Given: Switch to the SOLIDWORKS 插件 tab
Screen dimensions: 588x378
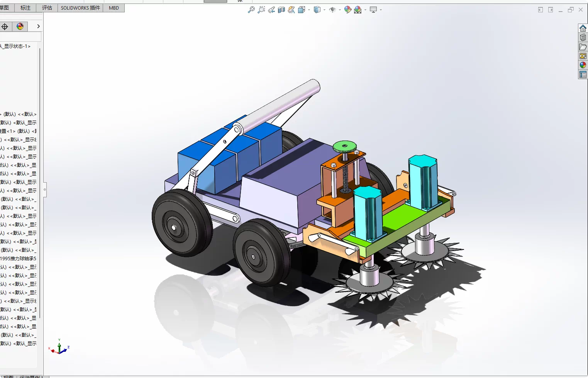Looking at the screenshot, I should [x=80, y=8].
